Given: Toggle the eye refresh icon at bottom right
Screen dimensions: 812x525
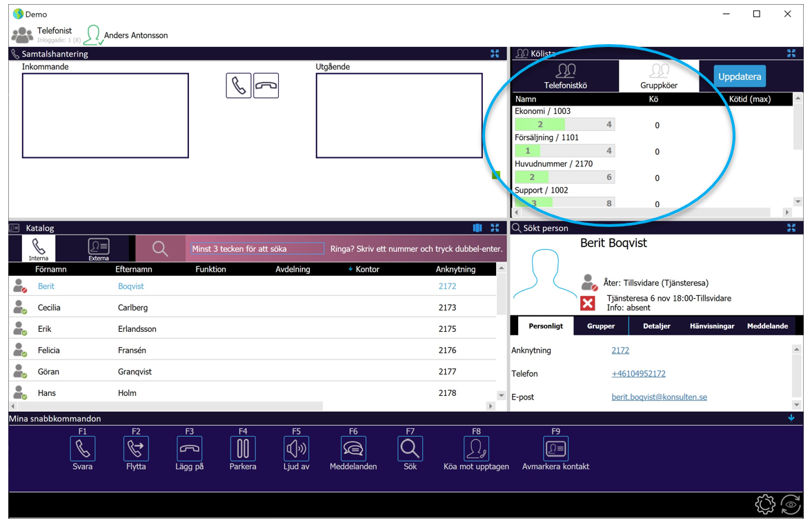Looking at the screenshot, I should (x=791, y=504).
